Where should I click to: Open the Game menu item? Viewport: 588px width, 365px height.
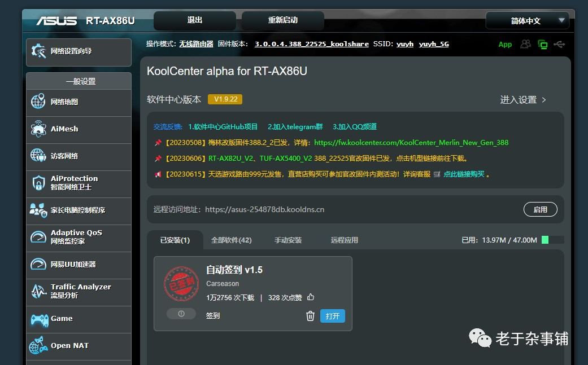pyautogui.click(x=79, y=319)
